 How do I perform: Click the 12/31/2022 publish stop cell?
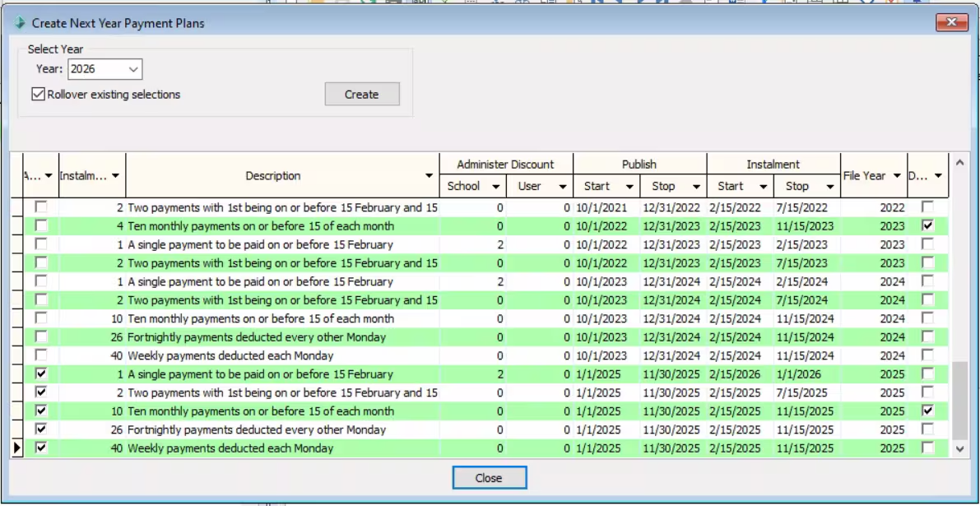673,207
